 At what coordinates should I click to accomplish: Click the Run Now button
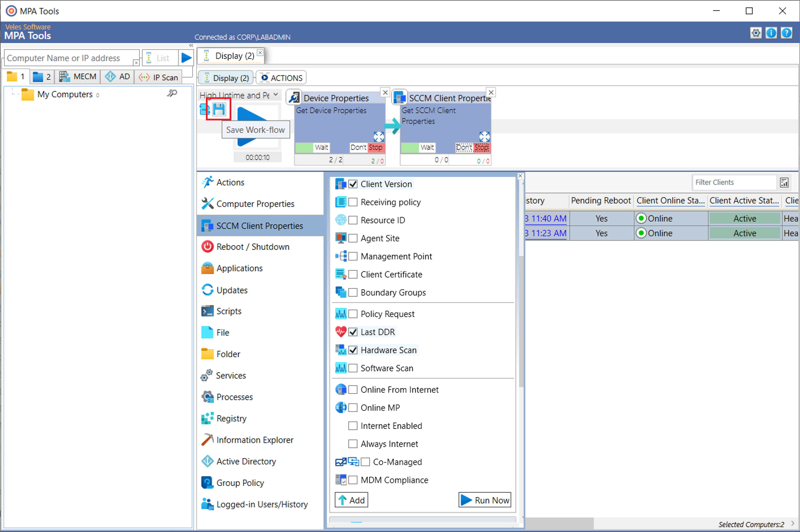coord(485,500)
